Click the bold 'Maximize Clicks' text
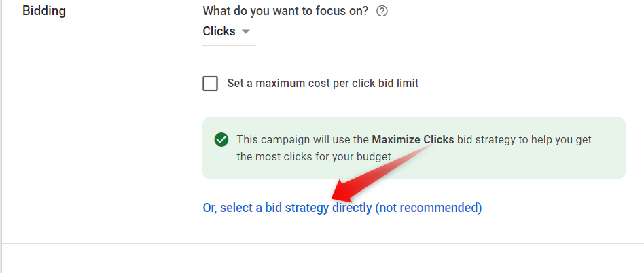Viewport: 644px width, 273px height. point(413,140)
